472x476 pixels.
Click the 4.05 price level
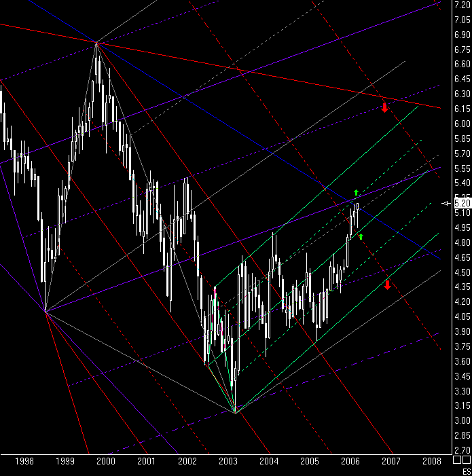coord(462,316)
